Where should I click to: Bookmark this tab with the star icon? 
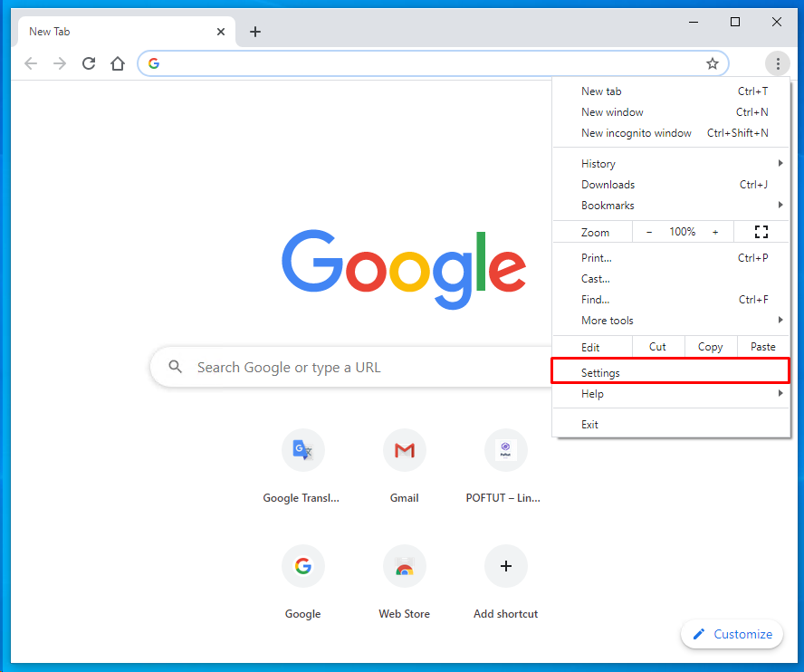[713, 63]
